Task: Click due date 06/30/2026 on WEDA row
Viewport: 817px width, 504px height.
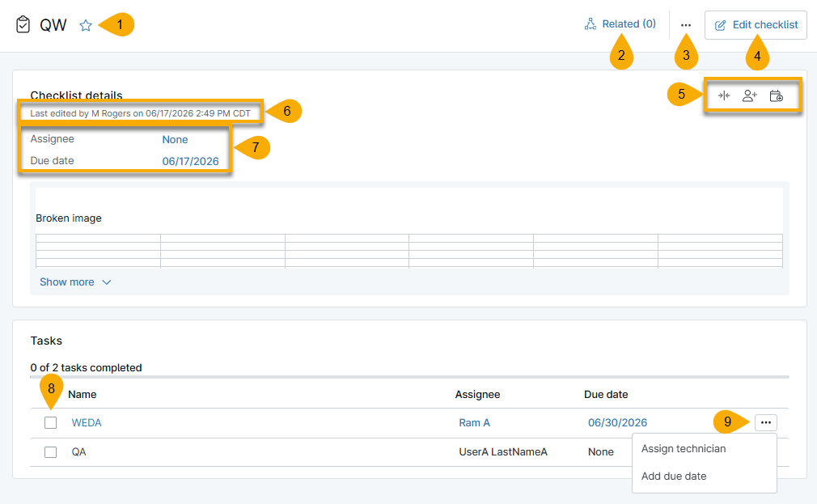Action: click(617, 422)
